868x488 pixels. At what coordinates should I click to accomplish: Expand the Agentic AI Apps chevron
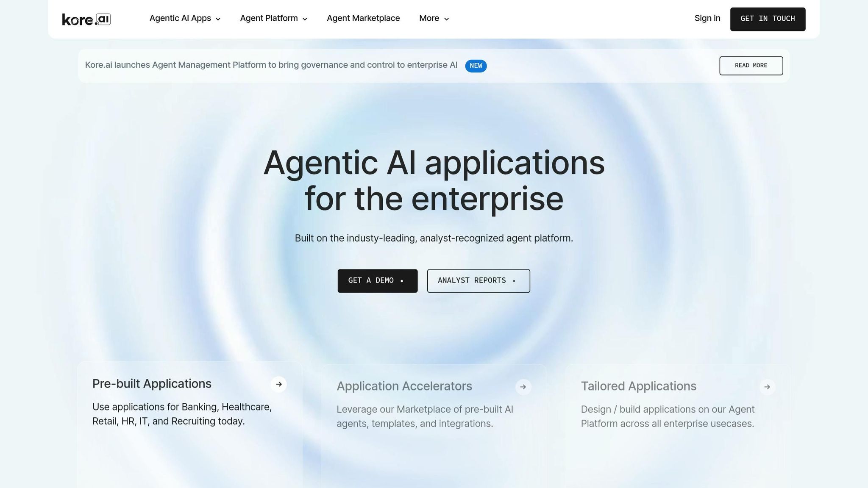218,19
